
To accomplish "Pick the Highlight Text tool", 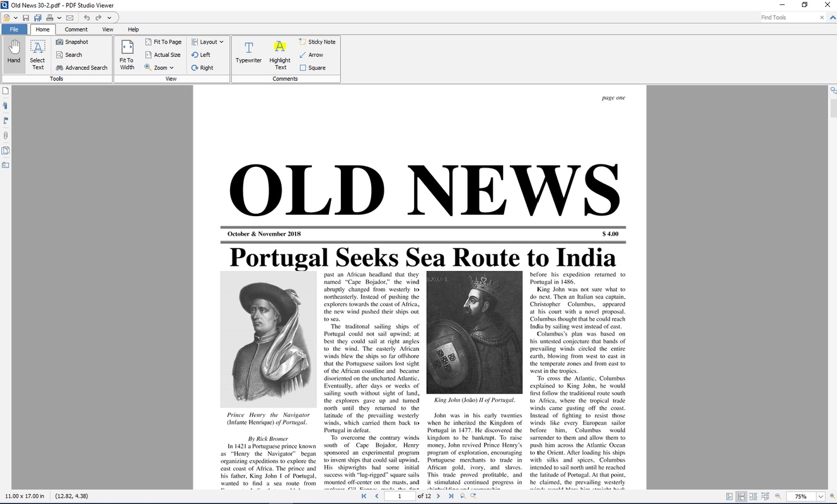I will tap(280, 54).
